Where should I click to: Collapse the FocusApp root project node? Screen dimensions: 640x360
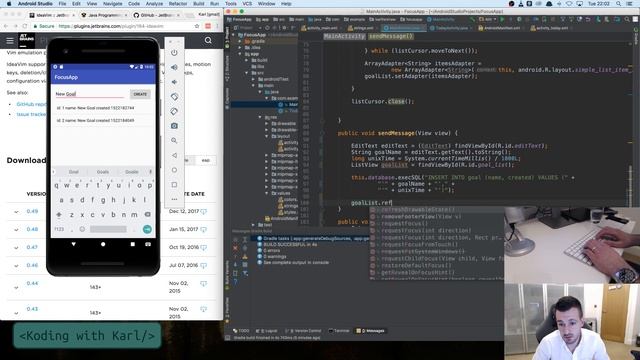(233, 35)
